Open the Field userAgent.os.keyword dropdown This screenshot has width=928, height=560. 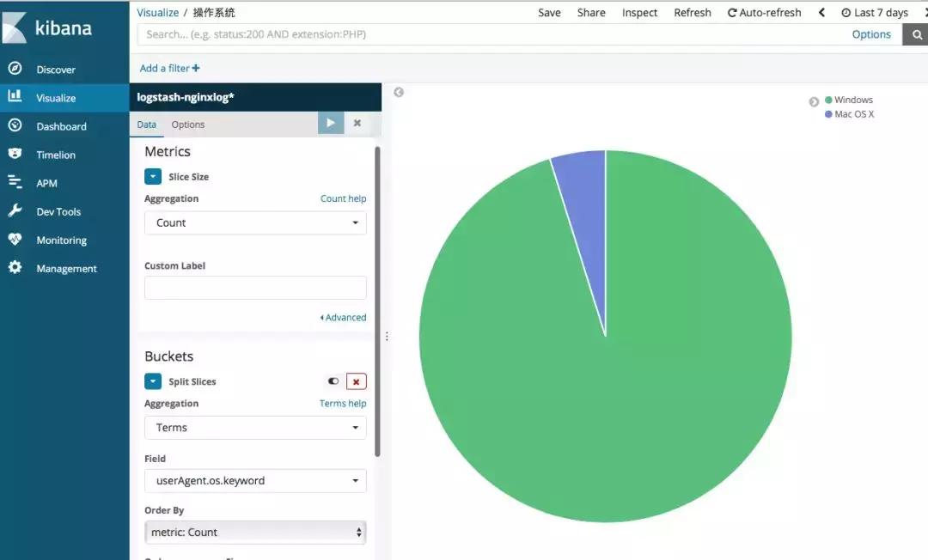pos(254,480)
